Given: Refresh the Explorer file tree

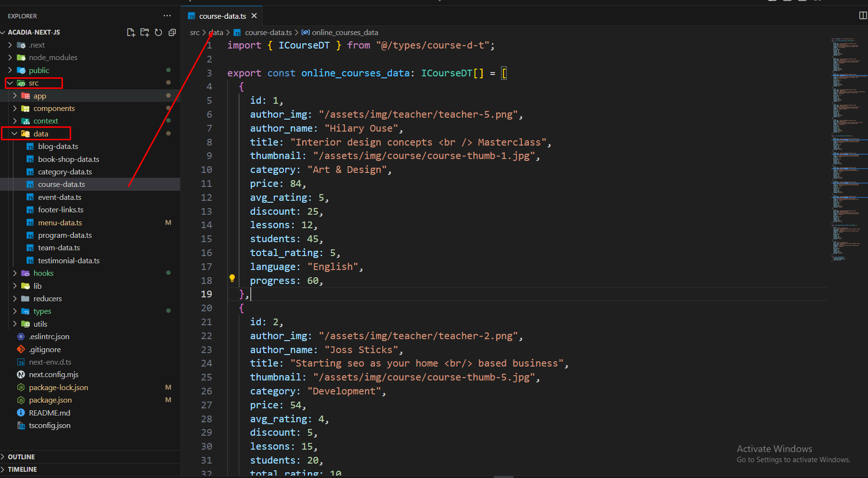Looking at the screenshot, I should (158, 32).
